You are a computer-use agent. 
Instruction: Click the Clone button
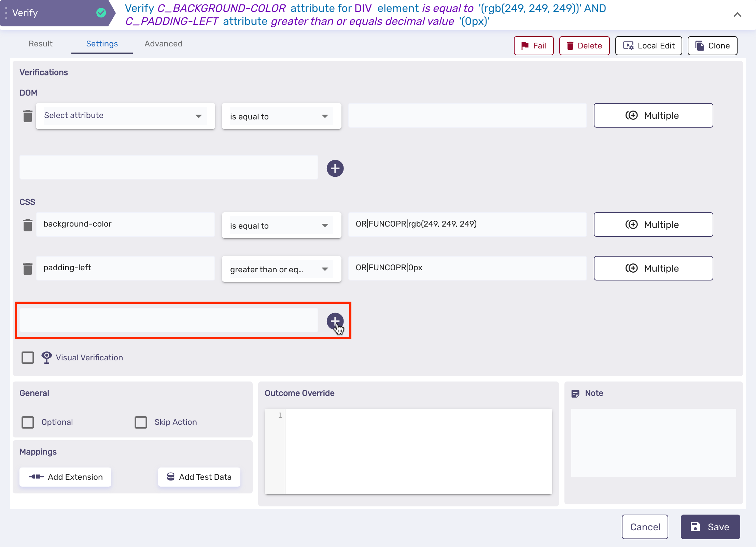[x=712, y=46]
